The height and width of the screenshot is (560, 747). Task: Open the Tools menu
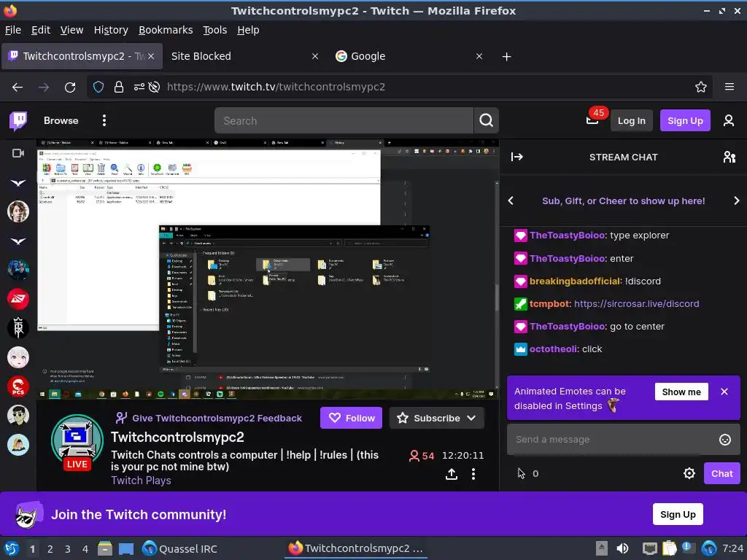(x=214, y=30)
